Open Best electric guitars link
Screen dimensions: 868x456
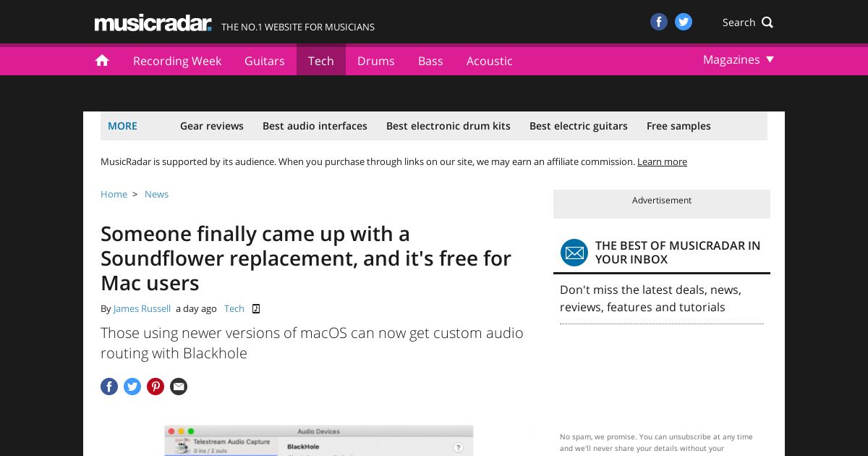(x=579, y=126)
